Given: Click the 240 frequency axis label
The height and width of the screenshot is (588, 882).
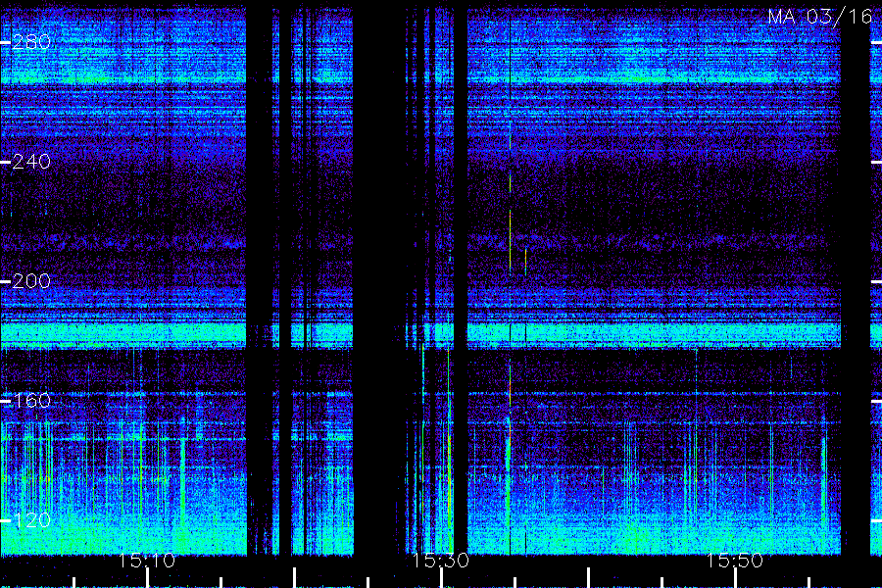Looking at the screenshot, I should (x=31, y=162).
